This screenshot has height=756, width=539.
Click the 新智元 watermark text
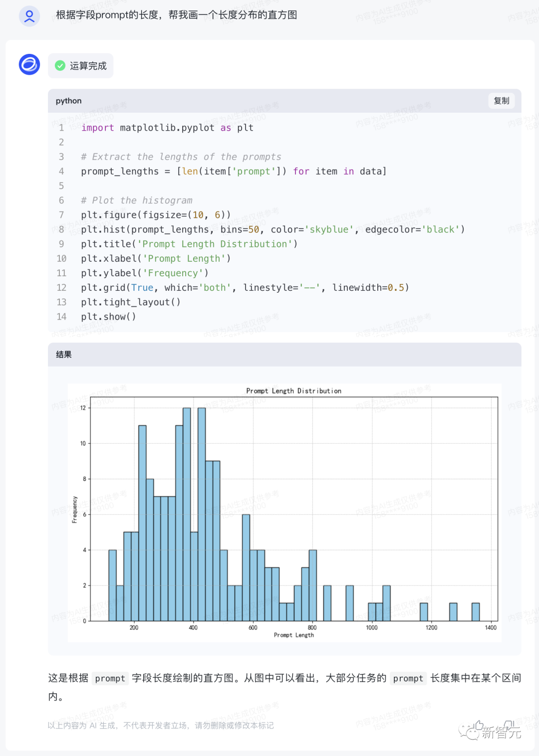[x=501, y=732]
